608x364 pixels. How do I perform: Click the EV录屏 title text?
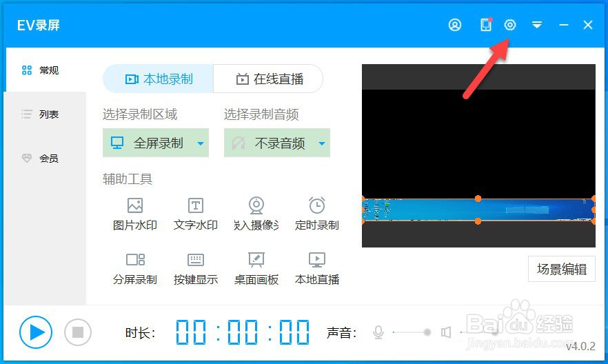point(39,26)
